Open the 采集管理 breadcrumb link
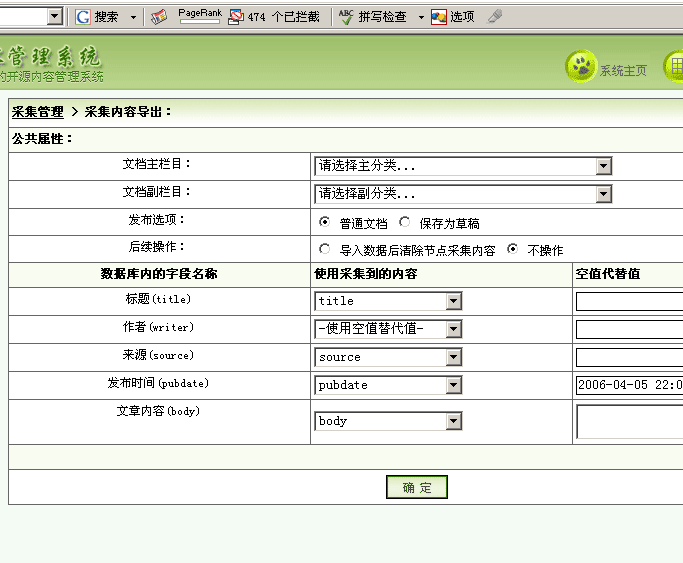 tap(37, 112)
